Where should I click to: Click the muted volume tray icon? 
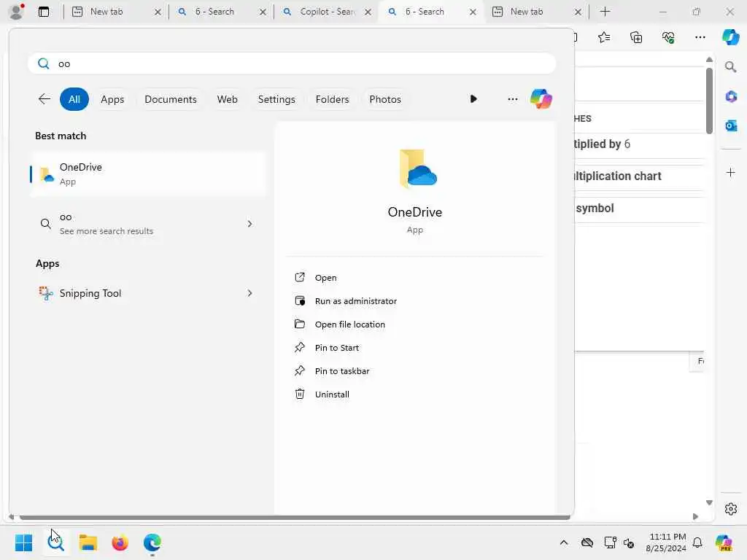click(x=629, y=542)
